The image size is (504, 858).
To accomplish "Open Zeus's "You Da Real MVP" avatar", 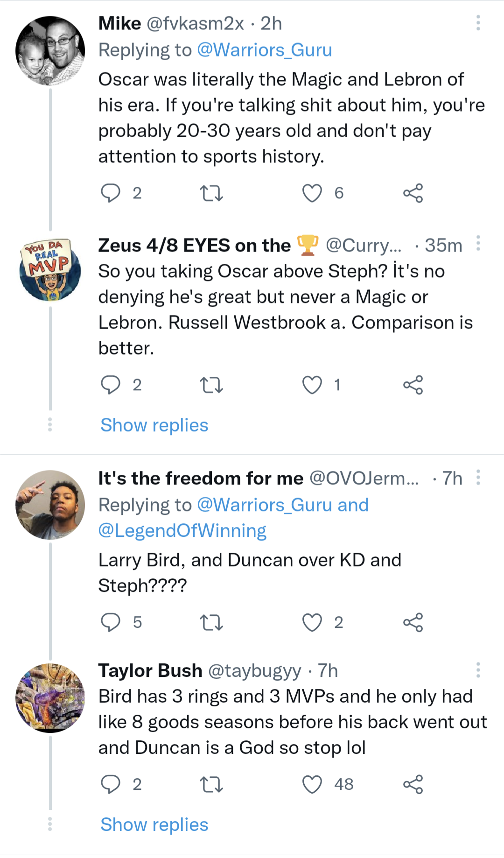I will tap(50, 270).
